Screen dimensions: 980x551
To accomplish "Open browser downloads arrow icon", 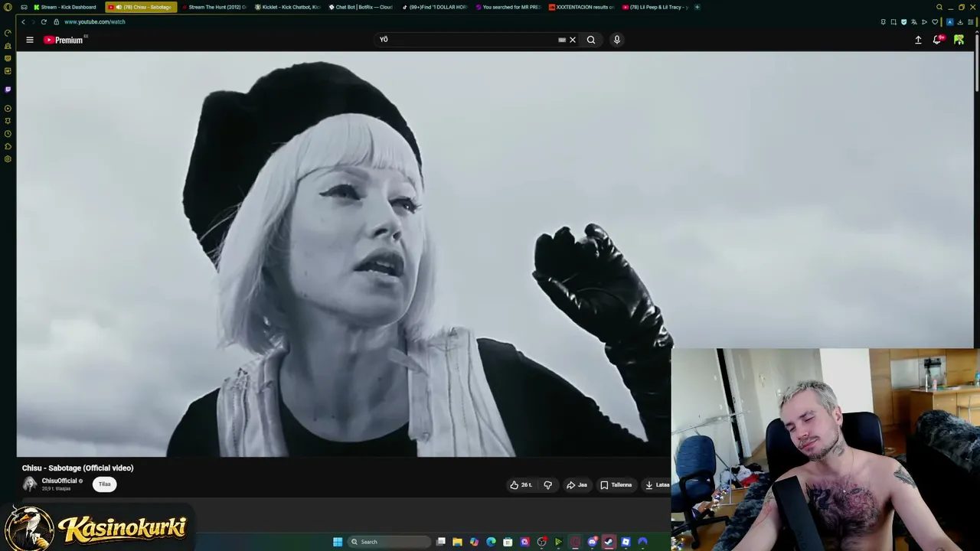I will pyautogui.click(x=960, y=21).
